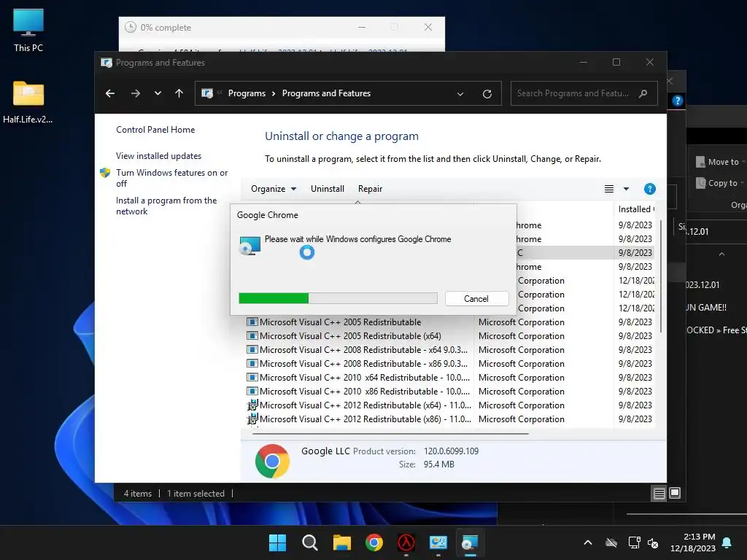Go back in Programs and Features

[110, 93]
